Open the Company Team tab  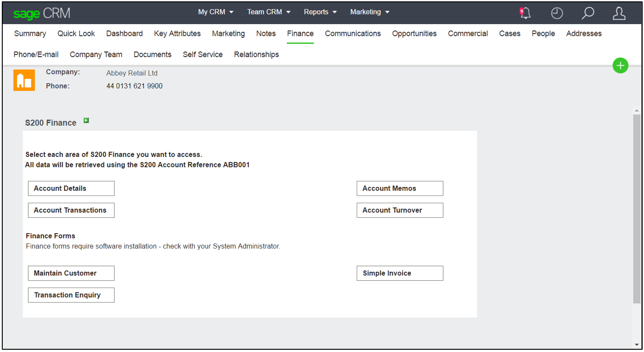point(96,54)
